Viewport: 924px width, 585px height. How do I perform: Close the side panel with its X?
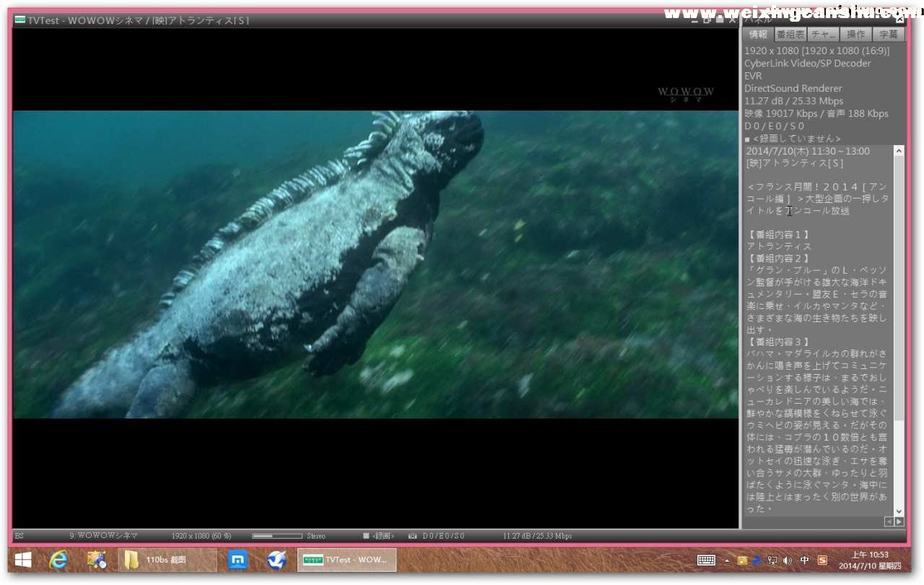coord(899,20)
